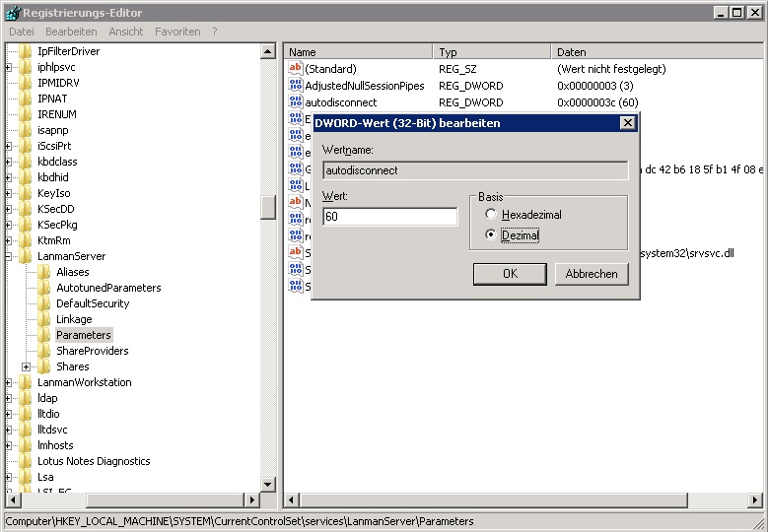
Task: Expand the iphlpsvc tree node
Action: pos(9,67)
